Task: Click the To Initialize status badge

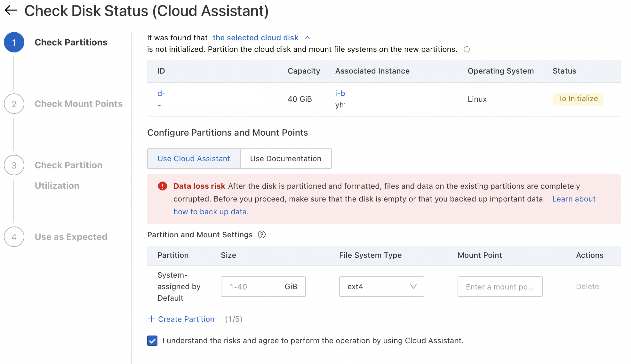Action: [578, 99]
